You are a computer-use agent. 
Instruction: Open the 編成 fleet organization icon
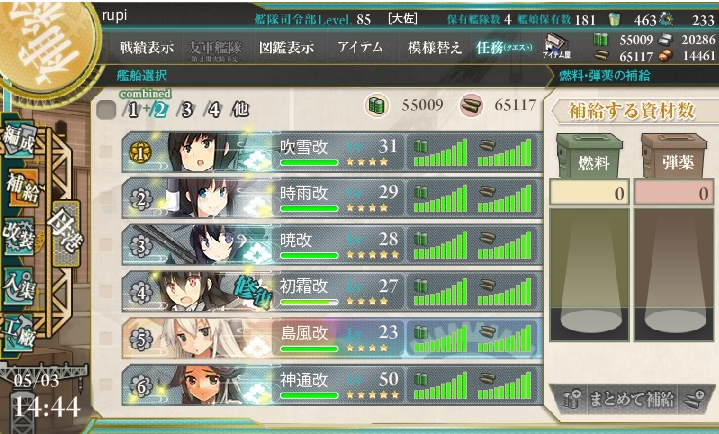click(x=19, y=140)
